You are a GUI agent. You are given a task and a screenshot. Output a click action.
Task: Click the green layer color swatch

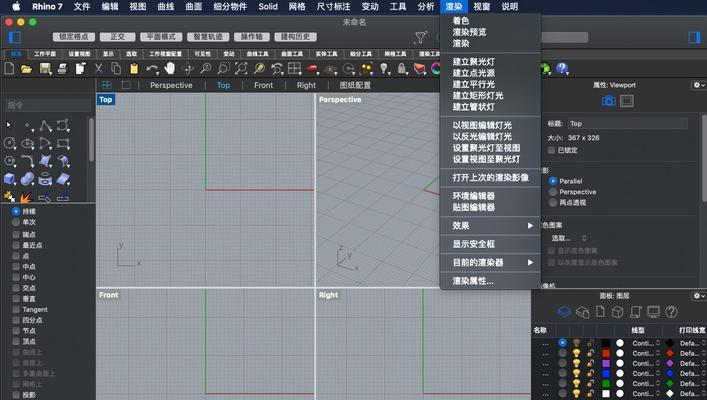click(606, 384)
